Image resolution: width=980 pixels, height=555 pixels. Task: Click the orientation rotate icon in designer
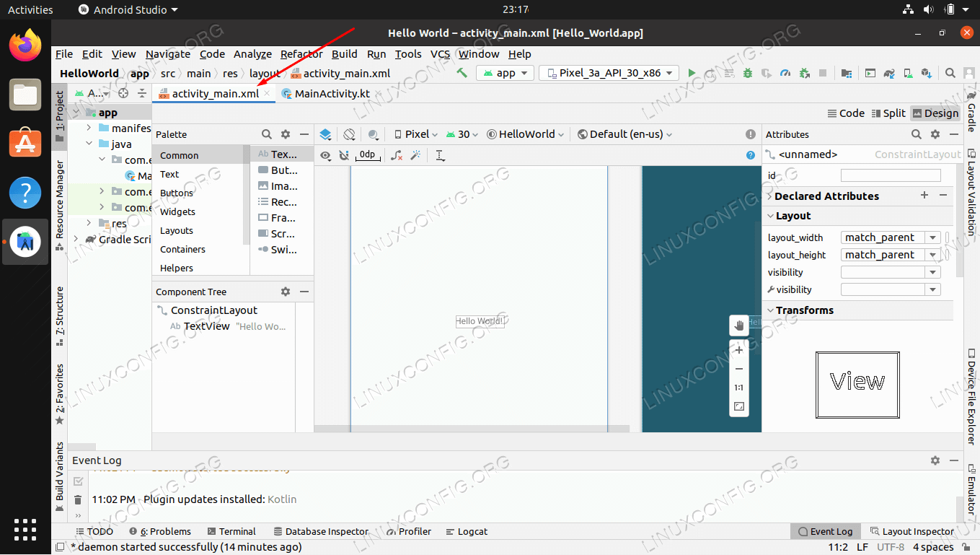tap(350, 134)
